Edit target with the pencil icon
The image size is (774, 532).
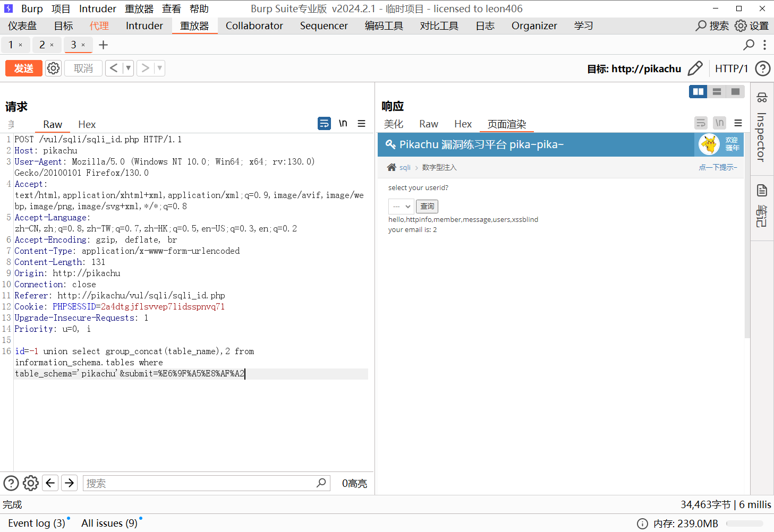(695, 68)
